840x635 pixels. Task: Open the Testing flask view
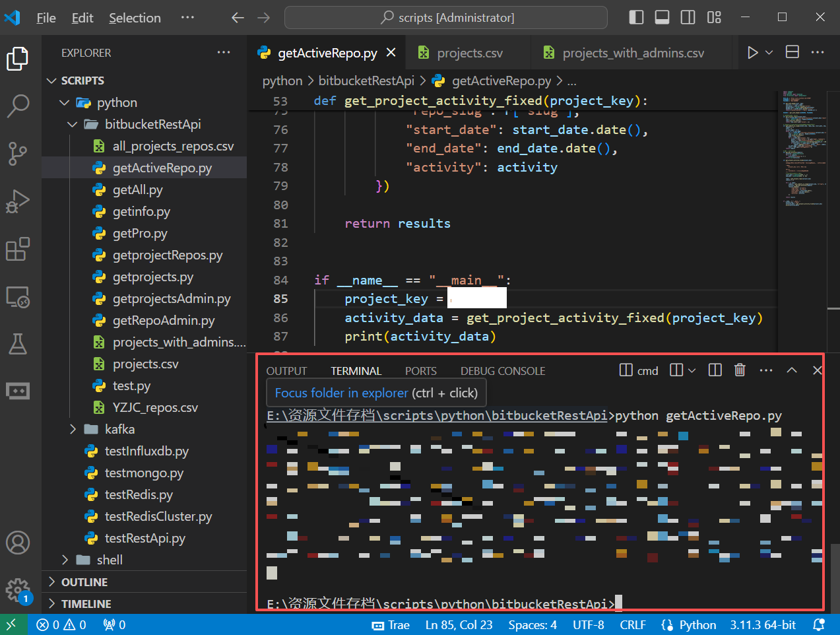tap(18, 344)
